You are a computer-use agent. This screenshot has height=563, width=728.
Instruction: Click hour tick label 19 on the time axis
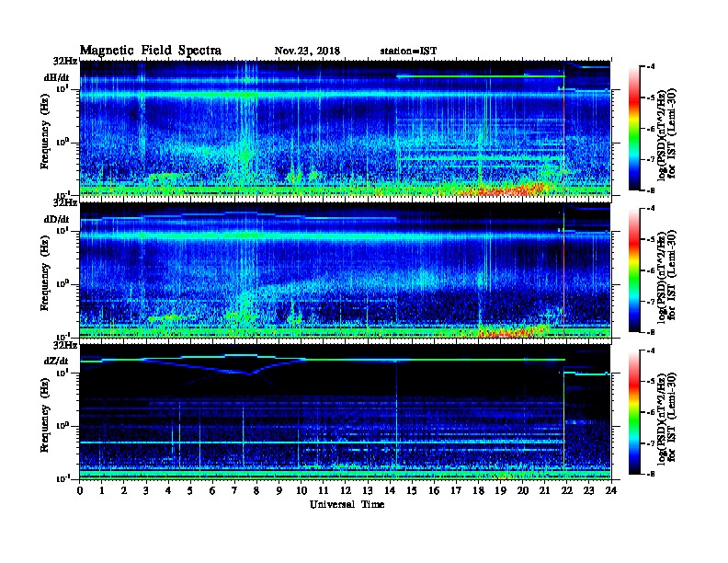click(500, 491)
